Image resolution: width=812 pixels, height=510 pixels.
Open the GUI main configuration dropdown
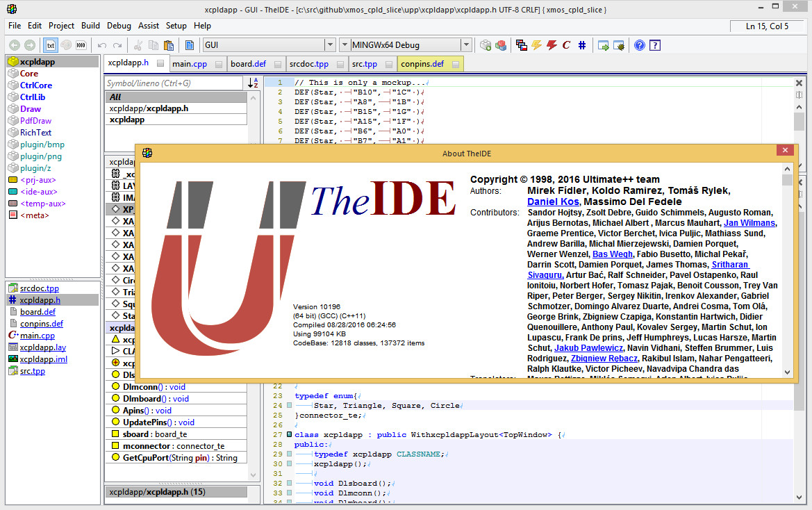(330, 45)
